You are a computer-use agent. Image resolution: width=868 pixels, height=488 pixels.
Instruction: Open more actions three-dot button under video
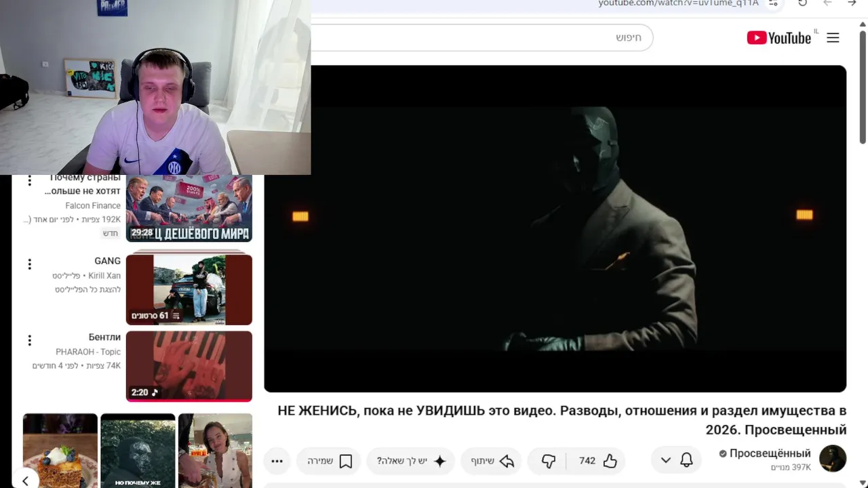click(277, 461)
